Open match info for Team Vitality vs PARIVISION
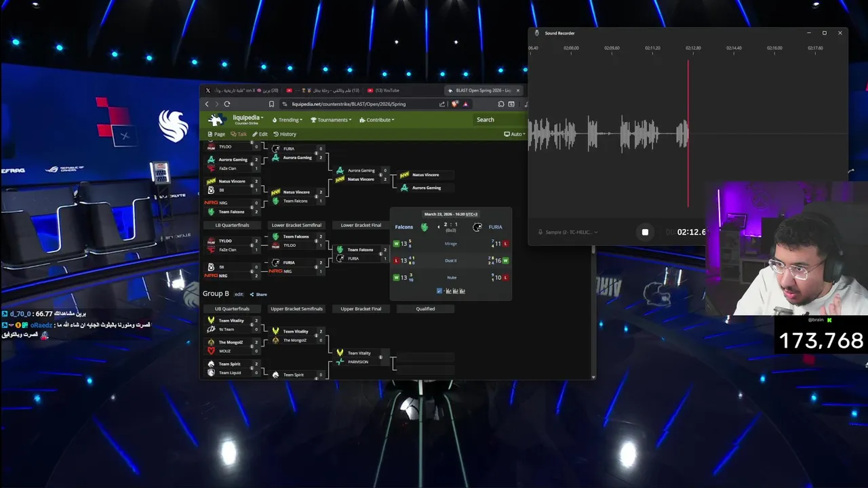Image resolution: width=868 pixels, height=488 pixels. point(380,357)
